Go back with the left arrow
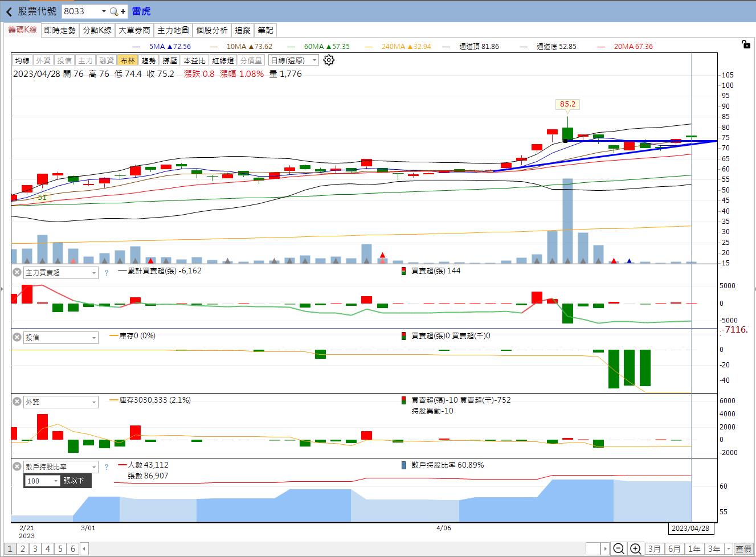This screenshot has width=756, height=557. tap(9, 11)
